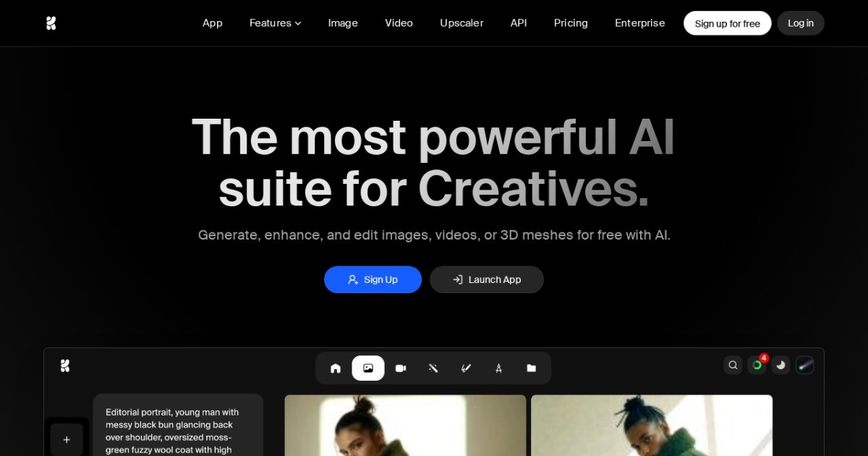Click the Krea logo inside the app preview
Image resolution: width=868 pixels, height=456 pixels.
tap(65, 366)
